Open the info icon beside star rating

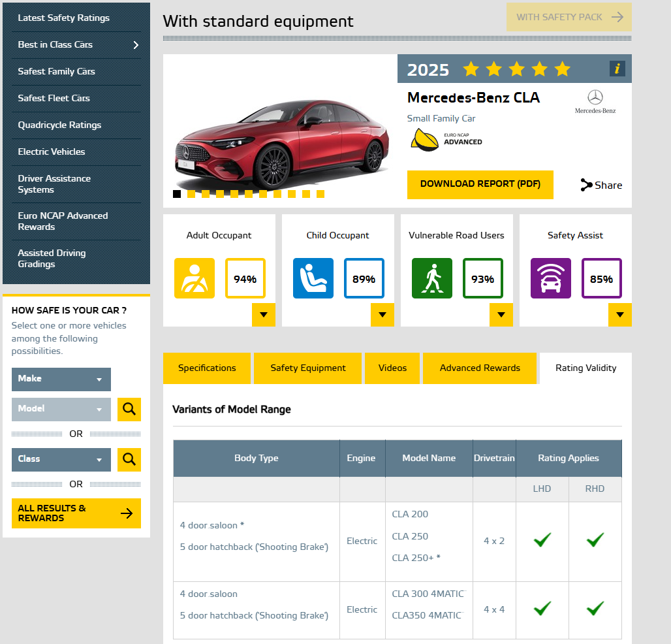click(617, 69)
